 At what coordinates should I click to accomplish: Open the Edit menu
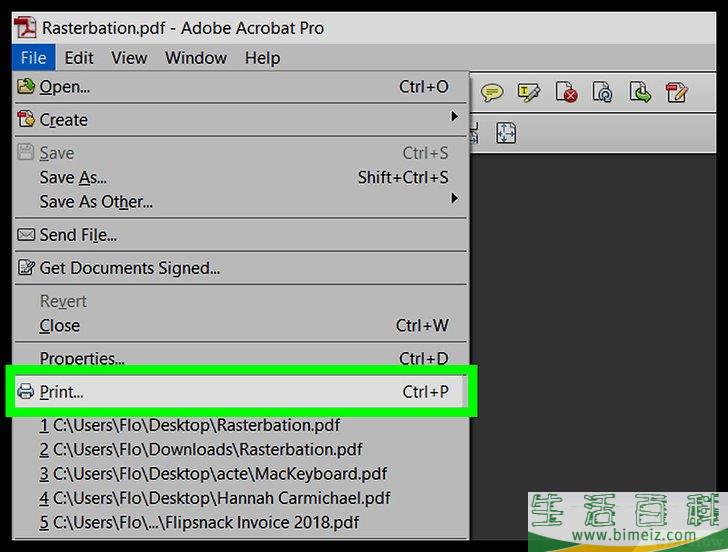tap(79, 58)
